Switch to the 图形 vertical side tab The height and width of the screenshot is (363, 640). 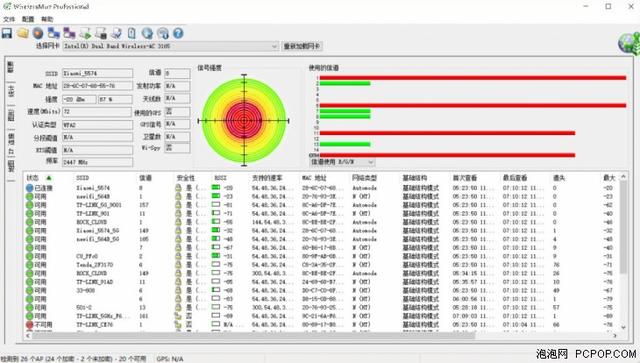click(11, 116)
